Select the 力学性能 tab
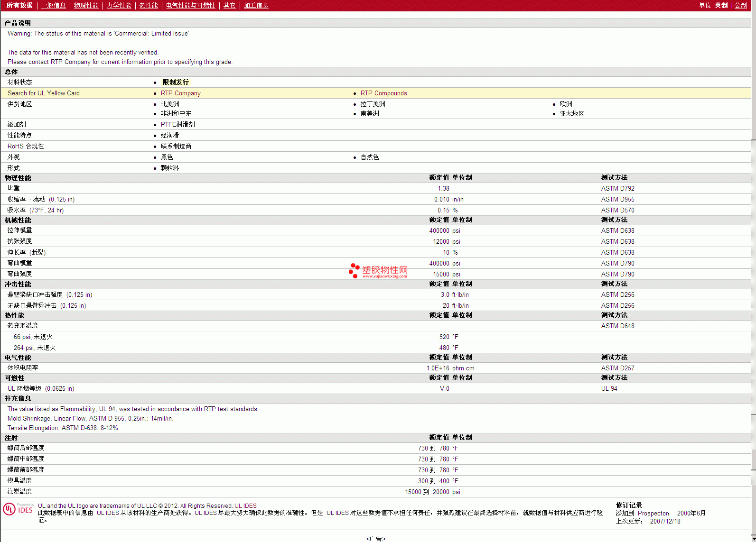Image resolution: width=756 pixels, height=542 pixels. [x=119, y=6]
